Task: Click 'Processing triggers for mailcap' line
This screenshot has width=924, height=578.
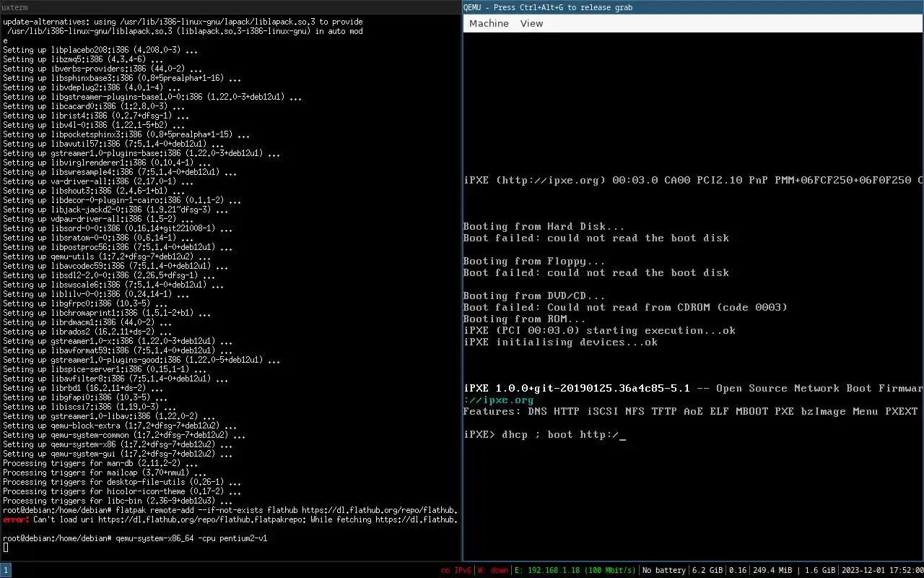Action: tap(104, 473)
